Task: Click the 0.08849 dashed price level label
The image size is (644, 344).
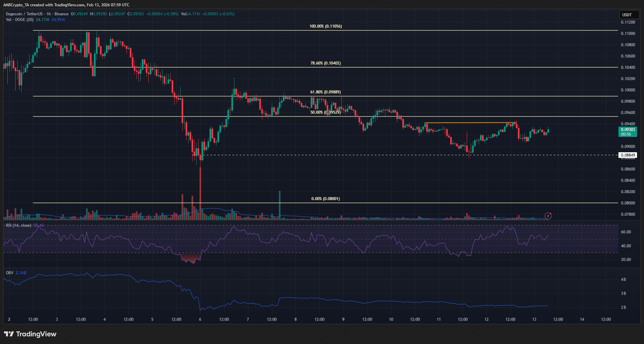Action: click(627, 155)
